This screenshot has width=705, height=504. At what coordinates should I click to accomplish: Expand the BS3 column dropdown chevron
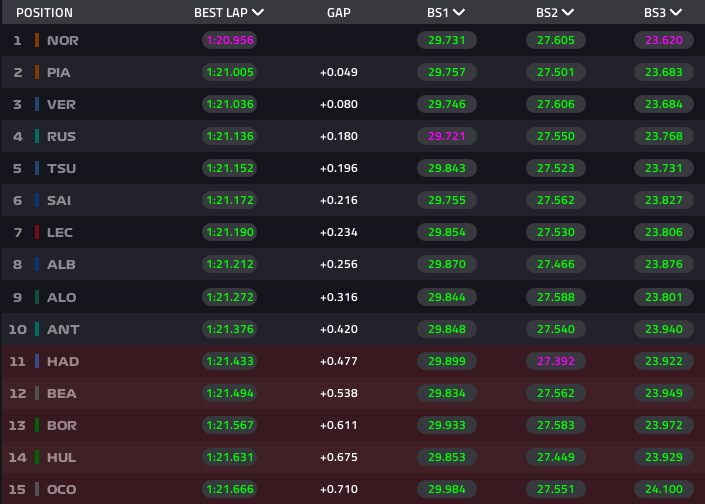[676, 13]
